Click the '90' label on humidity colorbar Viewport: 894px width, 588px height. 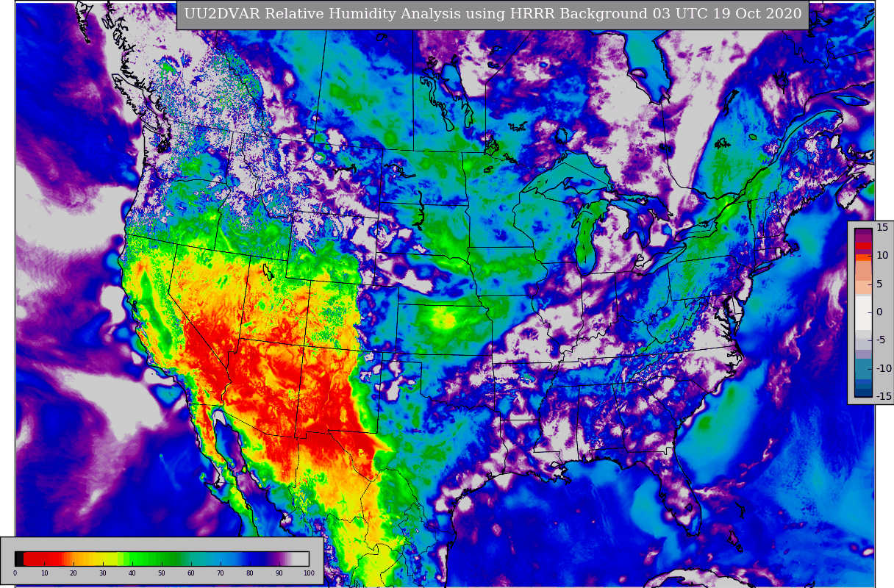[x=279, y=573]
